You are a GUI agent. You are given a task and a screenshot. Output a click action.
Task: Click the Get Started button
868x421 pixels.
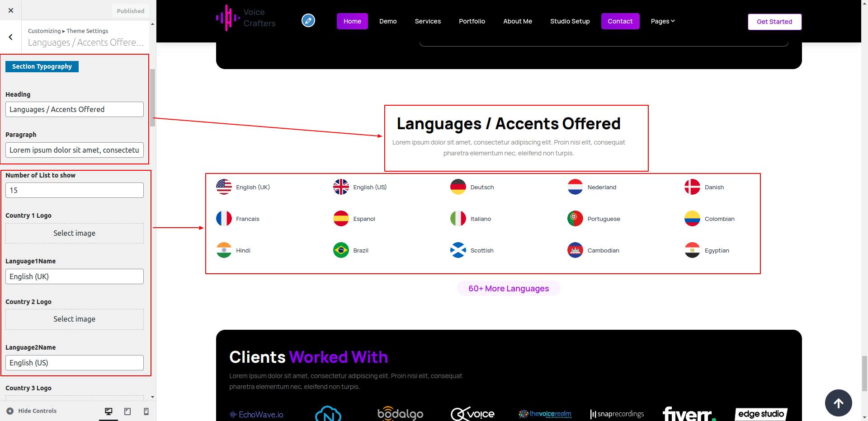(774, 22)
